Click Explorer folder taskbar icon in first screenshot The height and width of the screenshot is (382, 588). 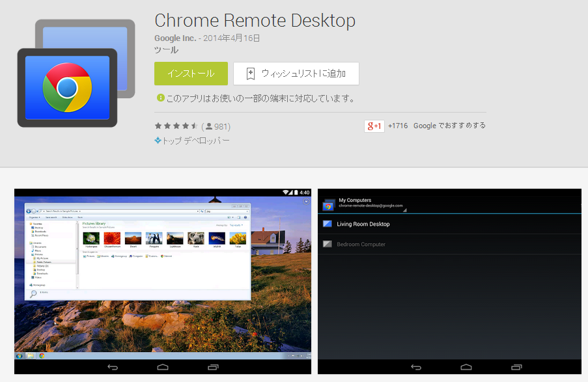click(x=31, y=356)
